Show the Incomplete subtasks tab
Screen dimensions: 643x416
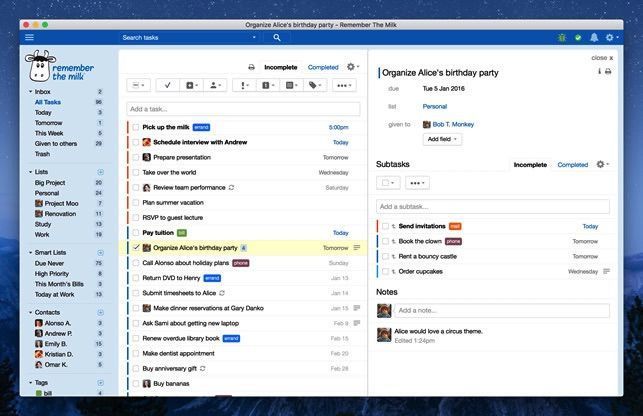click(x=530, y=165)
